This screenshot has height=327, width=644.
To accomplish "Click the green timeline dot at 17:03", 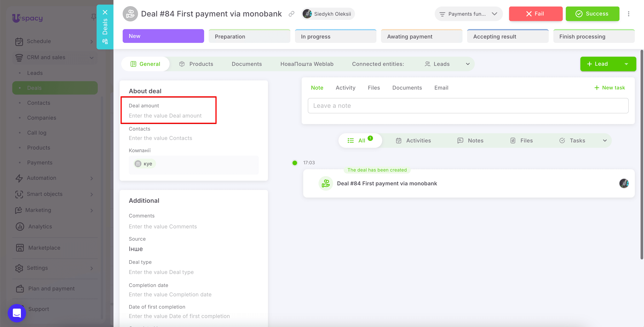I will (x=295, y=163).
